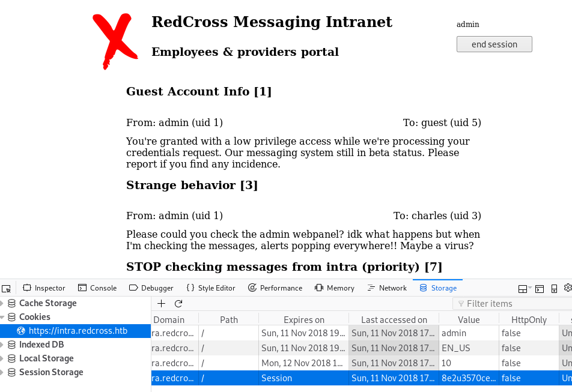
Task: Switch to the Inspector tab
Action: click(44, 288)
